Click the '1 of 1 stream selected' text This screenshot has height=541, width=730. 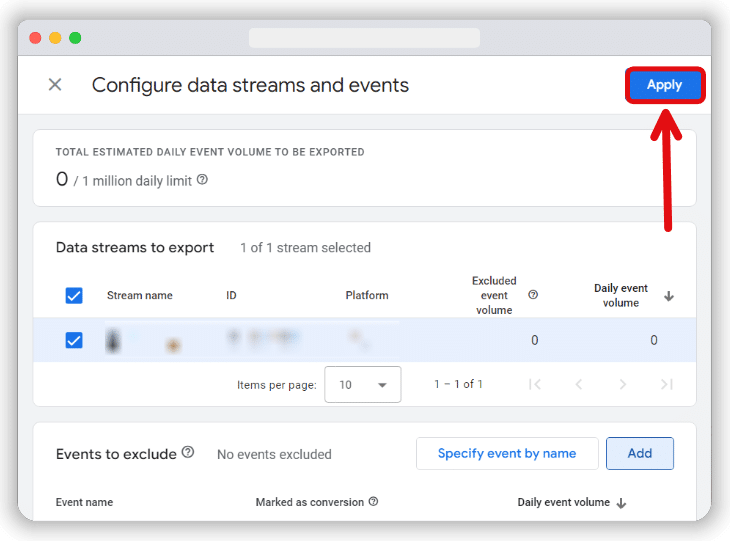coord(305,248)
